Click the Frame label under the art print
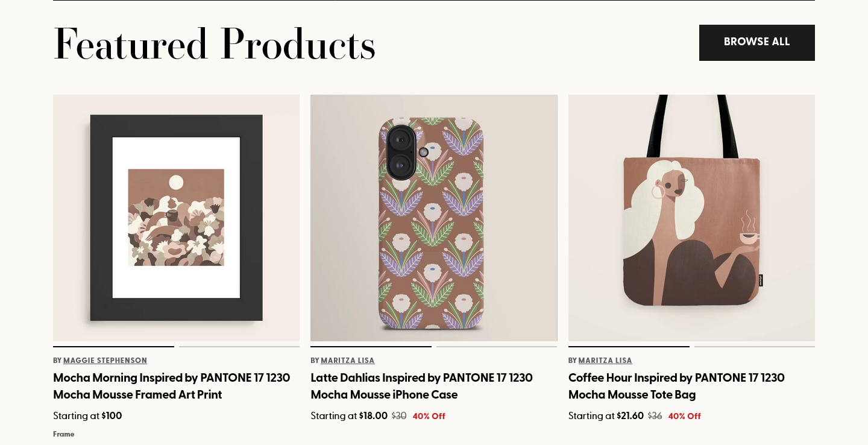 tap(63, 434)
